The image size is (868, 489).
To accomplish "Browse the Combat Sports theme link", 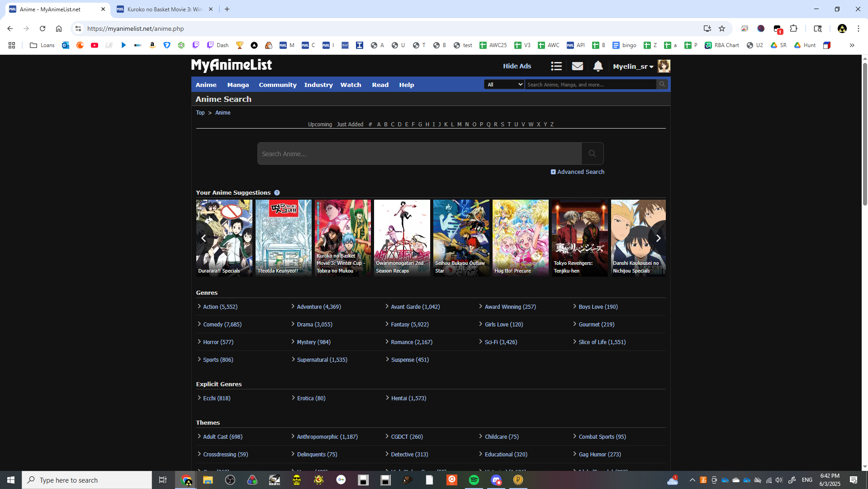I will [x=602, y=437].
